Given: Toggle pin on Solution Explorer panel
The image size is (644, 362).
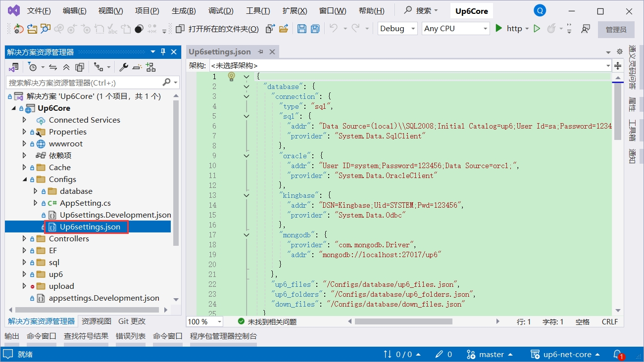Looking at the screenshot, I should click(163, 52).
